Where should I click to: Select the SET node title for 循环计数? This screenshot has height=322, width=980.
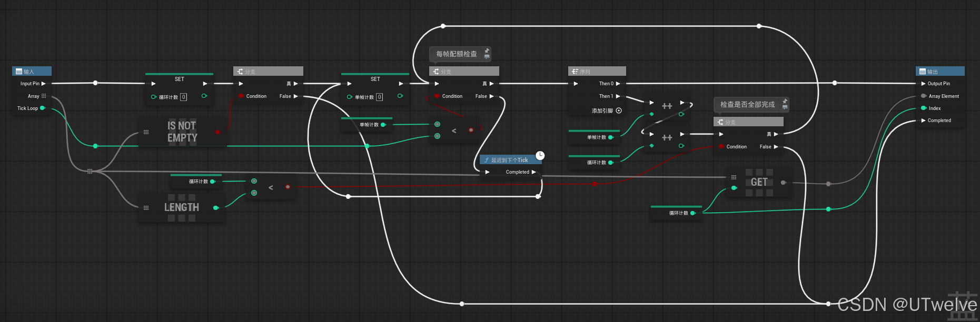pyautogui.click(x=180, y=79)
